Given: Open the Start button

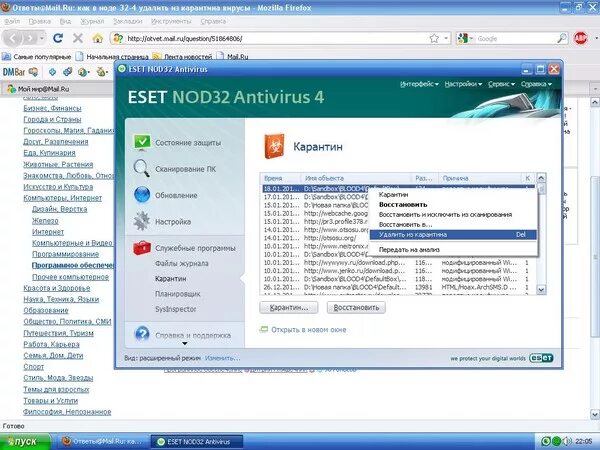Looking at the screenshot, I should (x=25, y=442).
